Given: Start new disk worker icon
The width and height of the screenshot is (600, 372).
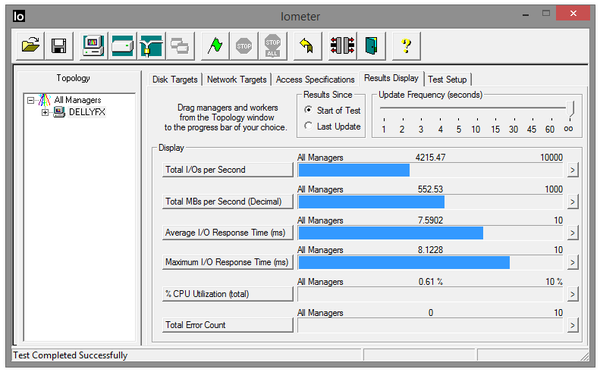Looking at the screenshot, I should click(122, 46).
